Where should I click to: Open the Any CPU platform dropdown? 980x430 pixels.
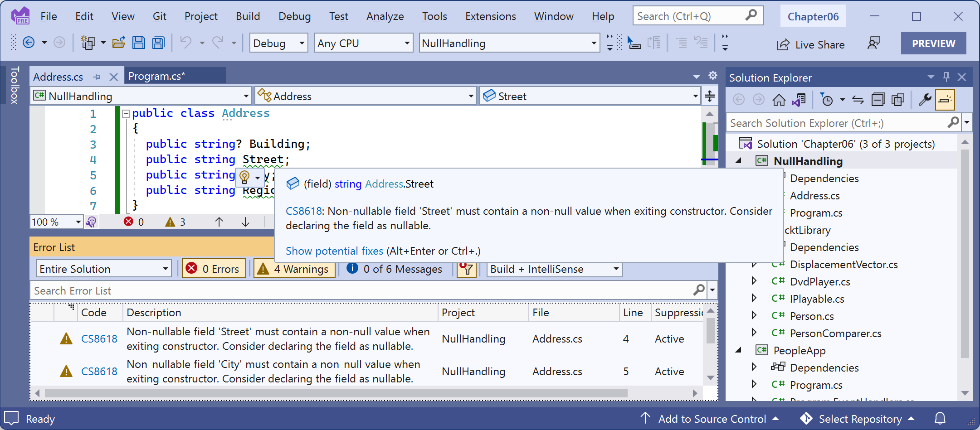[x=363, y=43]
